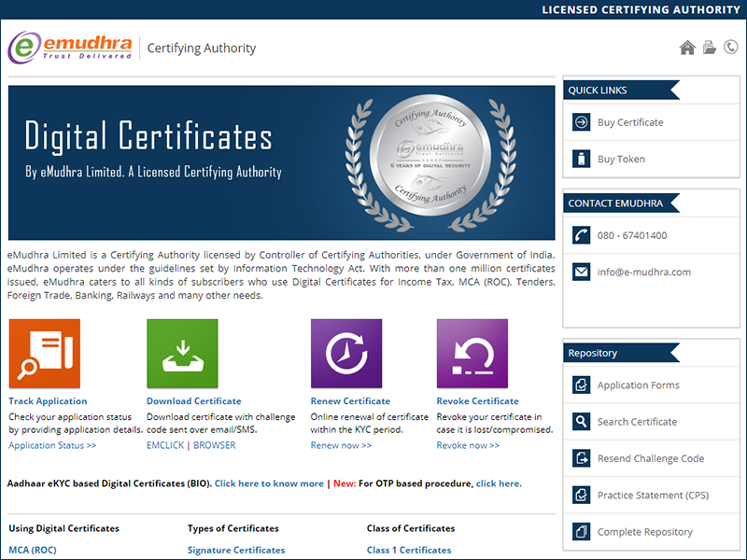This screenshot has width=747, height=560.
Task: Choose the BROWSER download link
Action: 215,445
